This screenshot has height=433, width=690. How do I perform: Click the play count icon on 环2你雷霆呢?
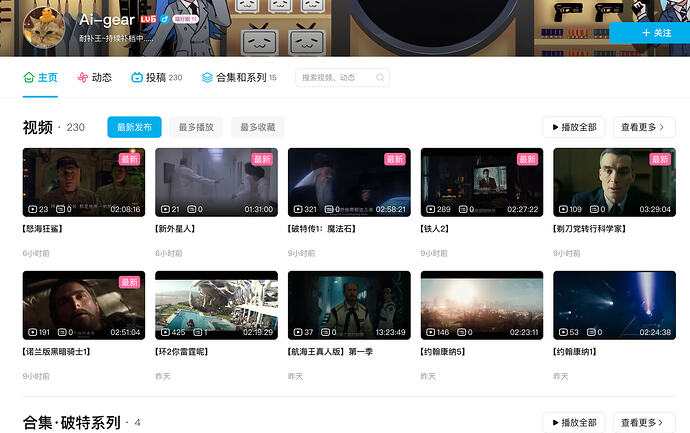165,332
